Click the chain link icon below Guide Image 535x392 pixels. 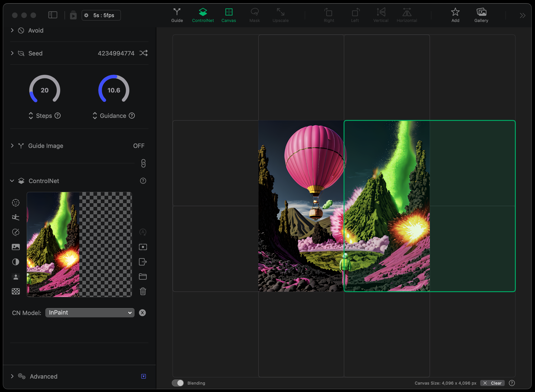tap(143, 163)
